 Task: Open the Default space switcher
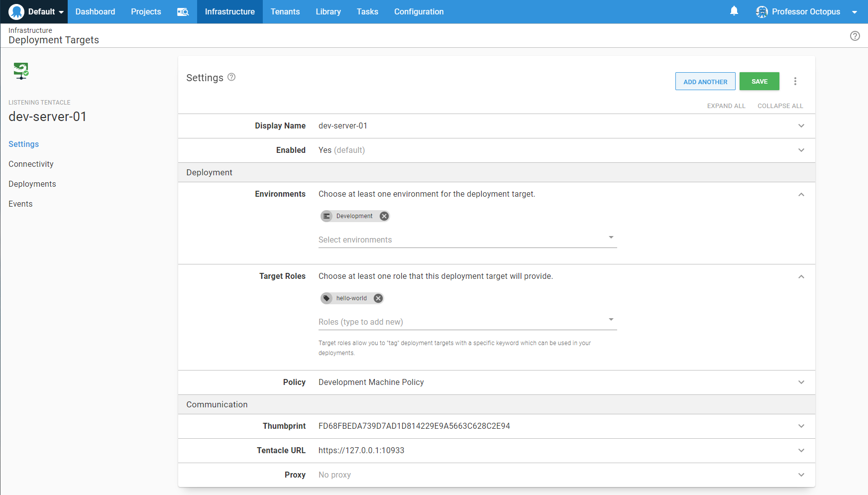(x=42, y=11)
